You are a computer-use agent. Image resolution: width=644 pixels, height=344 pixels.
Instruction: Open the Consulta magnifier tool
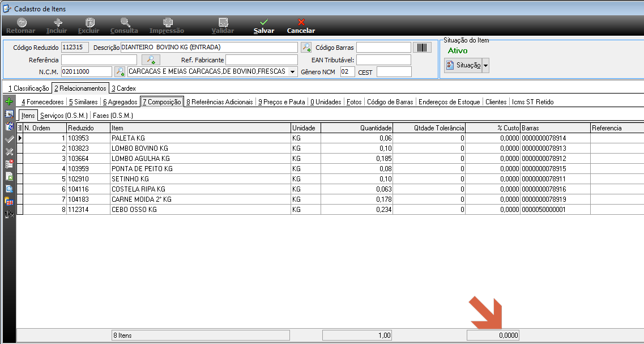click(124, 26)
